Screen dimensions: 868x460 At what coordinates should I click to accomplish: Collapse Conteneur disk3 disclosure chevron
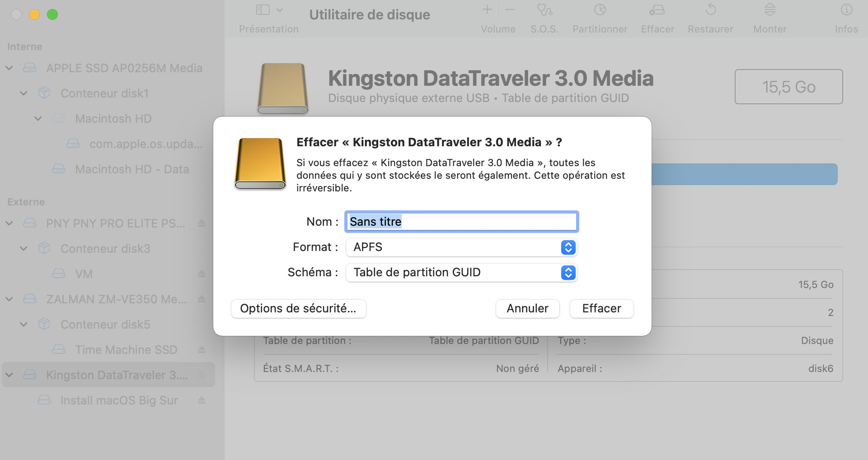click(x=23, y=249)
